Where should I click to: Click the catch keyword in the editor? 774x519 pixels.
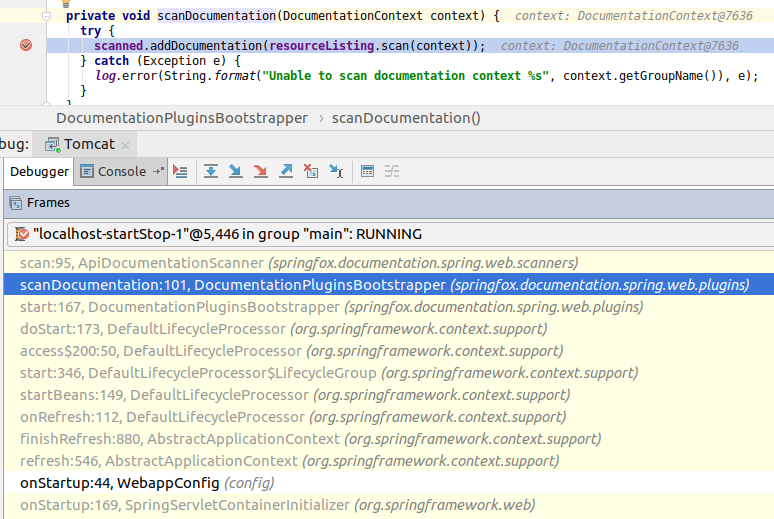[112, 61]
